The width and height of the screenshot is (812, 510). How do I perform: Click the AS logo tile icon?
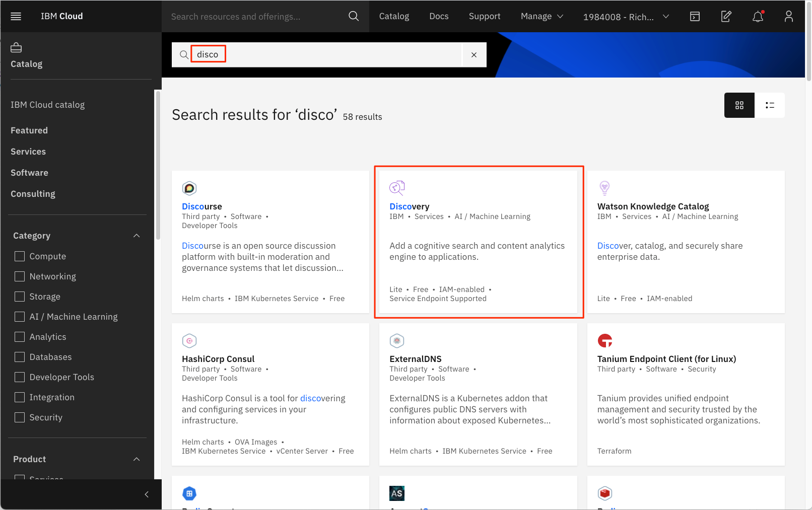[x=397, y=493]
